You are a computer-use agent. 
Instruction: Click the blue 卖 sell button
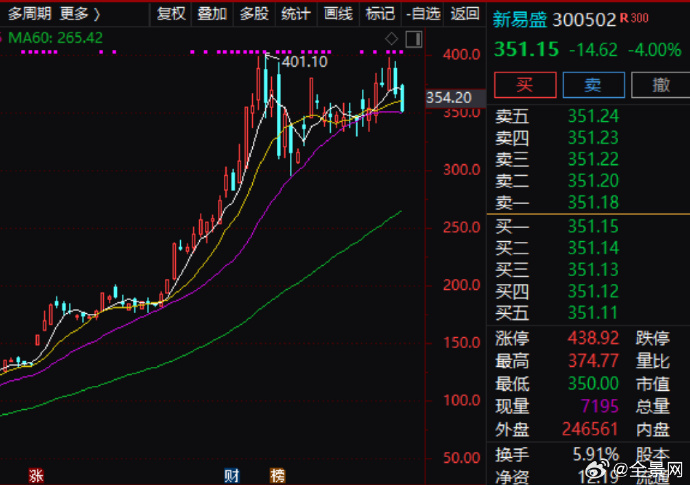coord(594,85)
